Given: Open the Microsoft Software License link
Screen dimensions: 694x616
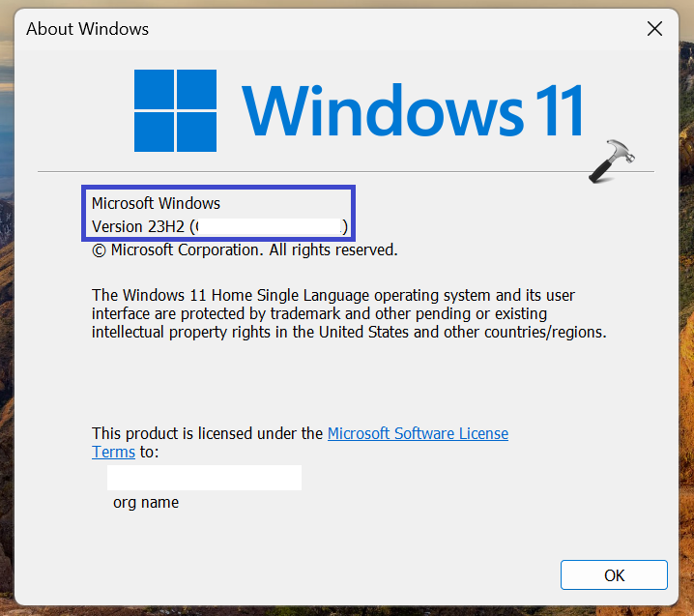Looking at the screenshot, I should (x=418, y=433).
